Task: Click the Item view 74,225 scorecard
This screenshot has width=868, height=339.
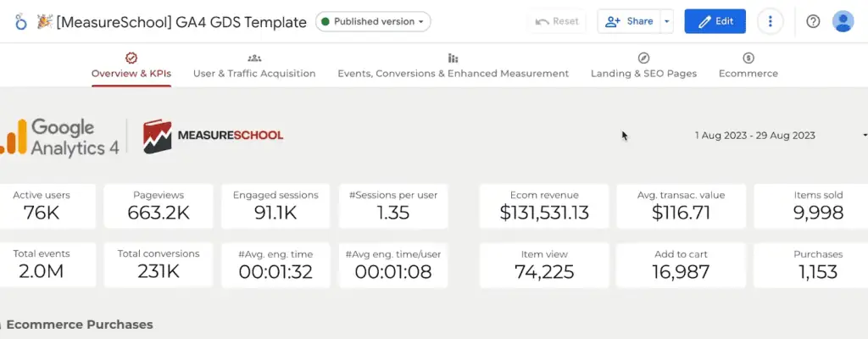Action: coord(544,264)
